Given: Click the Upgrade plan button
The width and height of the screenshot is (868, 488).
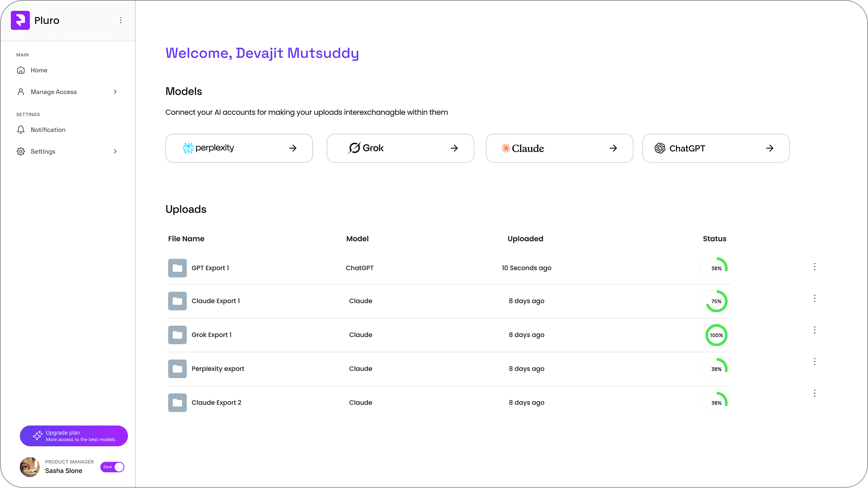Looking at the screenshot, I should point(73,436).
